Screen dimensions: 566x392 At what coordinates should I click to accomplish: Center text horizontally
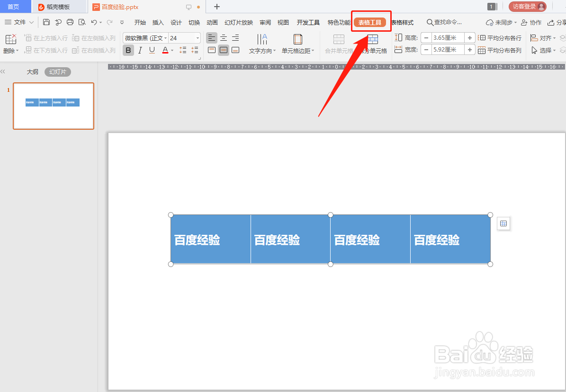pos(224,38)
